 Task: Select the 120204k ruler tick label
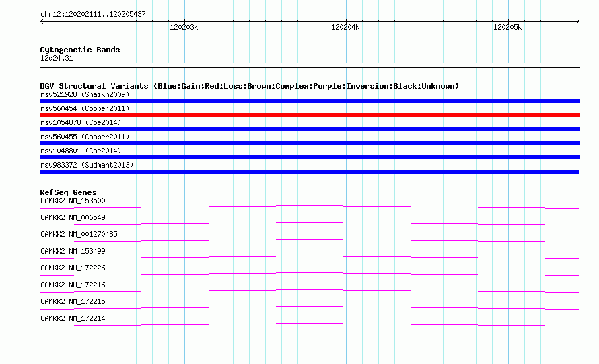[345, 27]
